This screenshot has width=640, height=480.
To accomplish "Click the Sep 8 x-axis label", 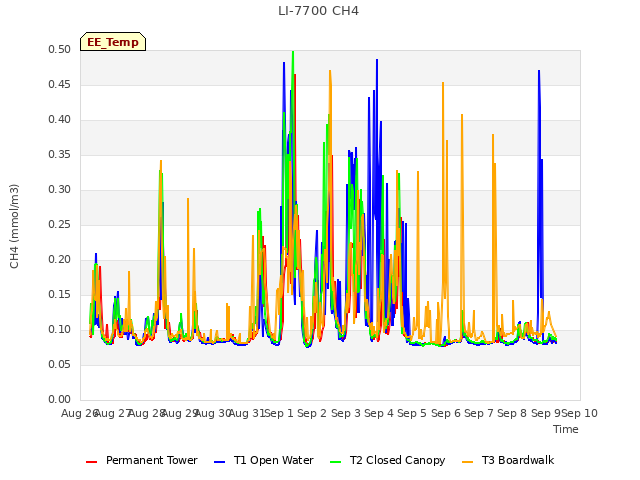I will [x=512, y=413].
